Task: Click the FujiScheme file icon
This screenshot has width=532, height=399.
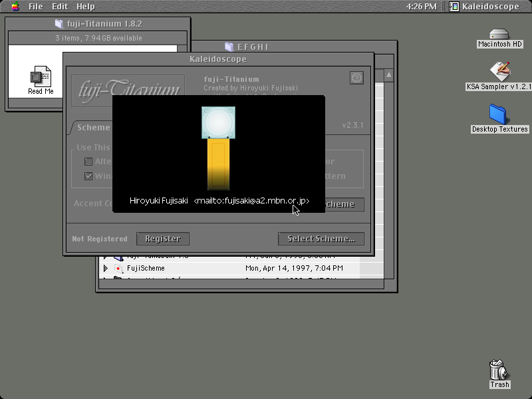Action: (x=118, y=269)
